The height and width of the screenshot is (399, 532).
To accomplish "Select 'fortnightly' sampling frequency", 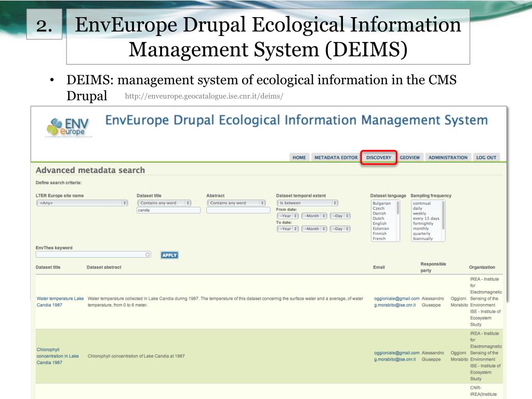I will tap(423, 223).
